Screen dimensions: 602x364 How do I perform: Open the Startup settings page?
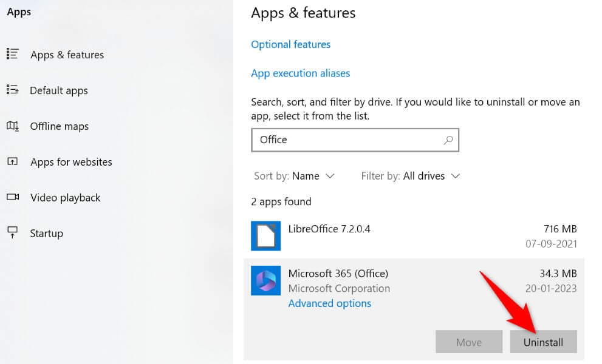[47, 233]
